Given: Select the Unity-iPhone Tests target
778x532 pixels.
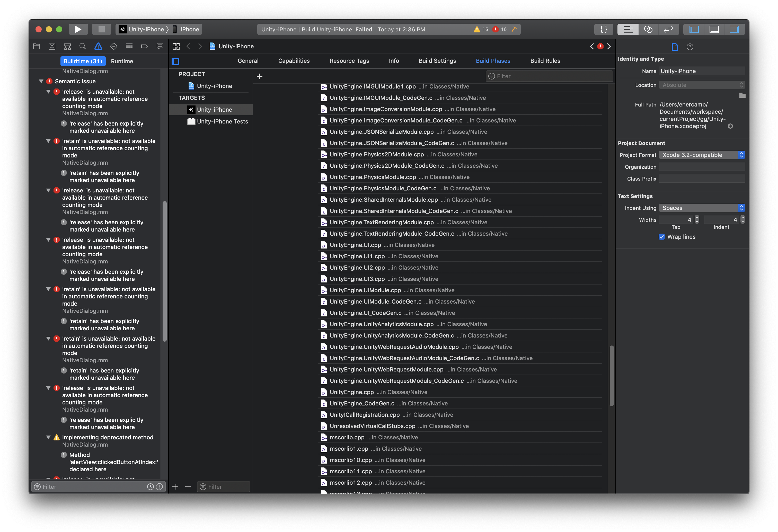Looking at the screenshot, I should pyautogui.click(x=211, y=121).
